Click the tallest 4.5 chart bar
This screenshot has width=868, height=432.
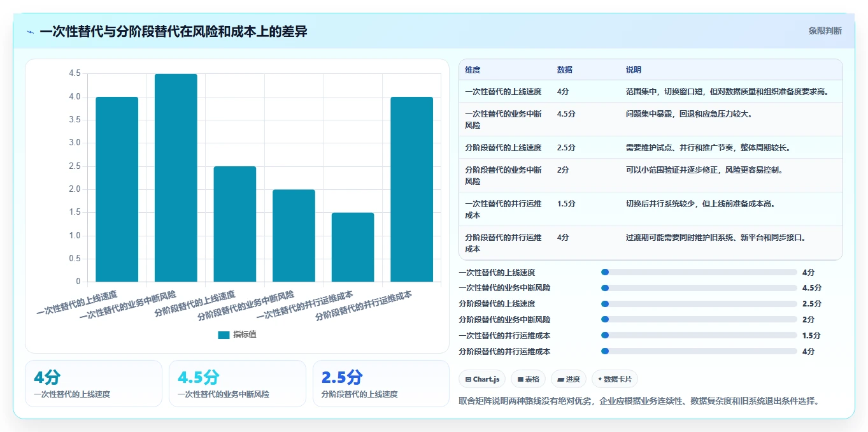[x=176, y=178]
